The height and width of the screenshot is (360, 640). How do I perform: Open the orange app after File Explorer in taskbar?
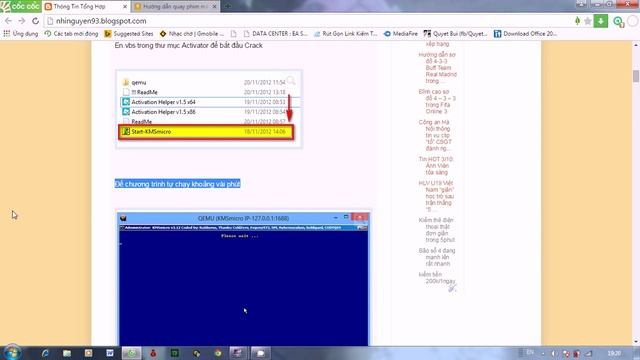point(88,353)
